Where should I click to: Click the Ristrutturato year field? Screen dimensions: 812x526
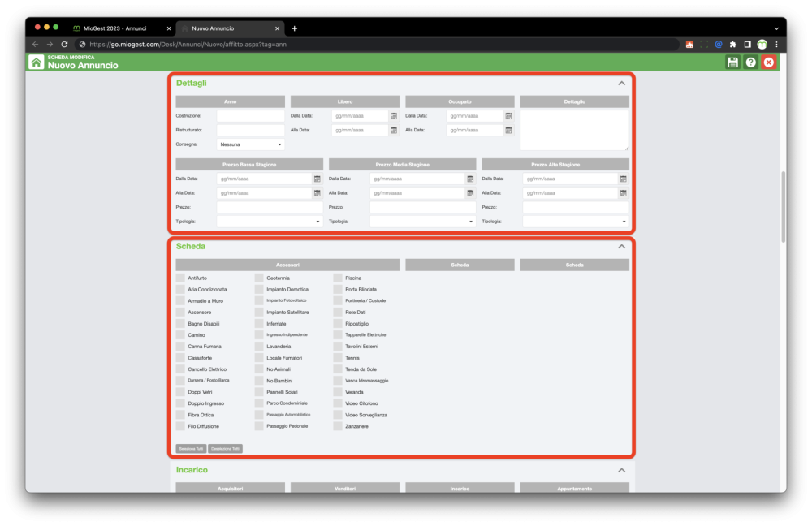point(251,130)
